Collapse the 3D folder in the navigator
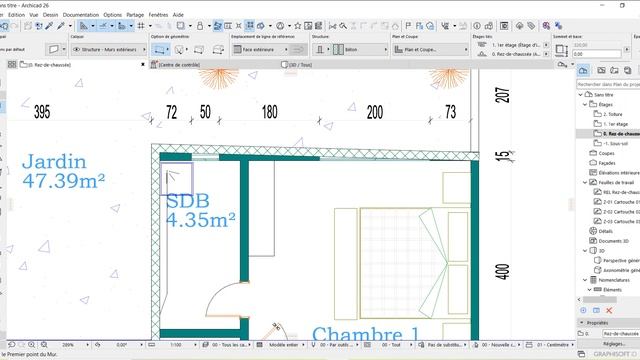The image size is (640, 360). click(x=585, y=251)
